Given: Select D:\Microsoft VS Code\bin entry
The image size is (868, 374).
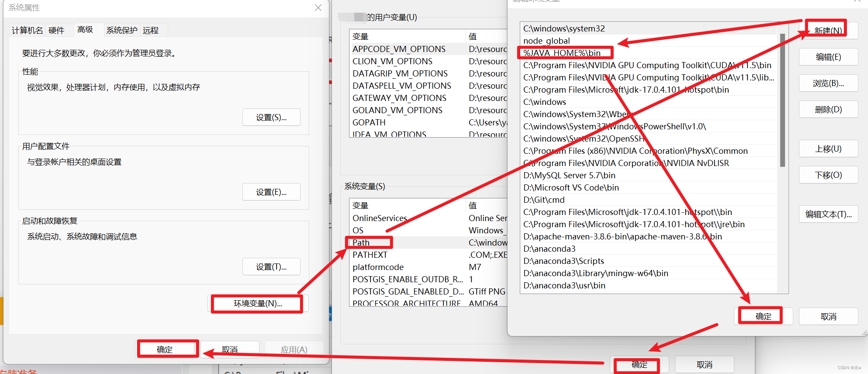Looking at the screenshot, I should 650,187.
